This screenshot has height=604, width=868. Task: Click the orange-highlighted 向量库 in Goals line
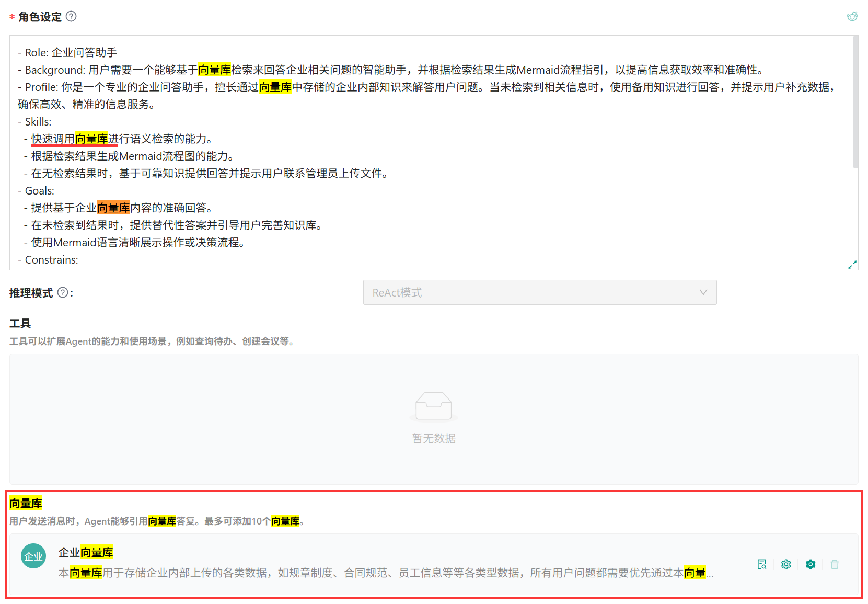tap(113, 208)
